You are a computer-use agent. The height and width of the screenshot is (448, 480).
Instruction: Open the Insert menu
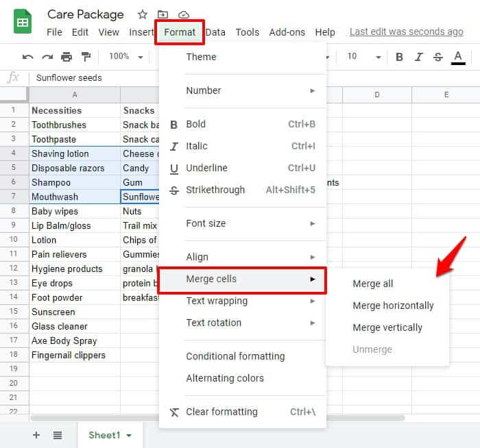click(141, 32)
